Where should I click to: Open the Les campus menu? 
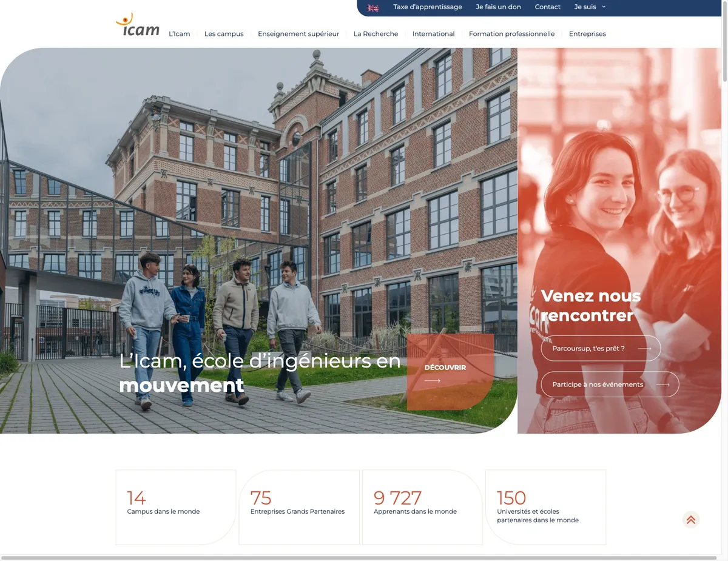(224, 34)
